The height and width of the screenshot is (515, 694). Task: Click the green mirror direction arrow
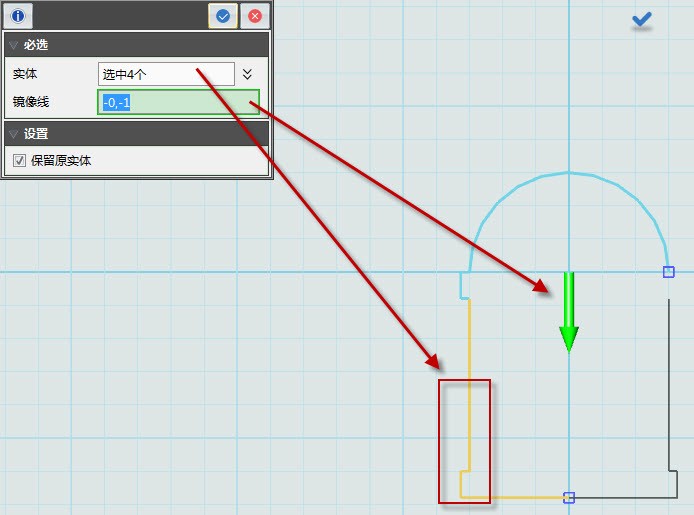click(569, 312)
